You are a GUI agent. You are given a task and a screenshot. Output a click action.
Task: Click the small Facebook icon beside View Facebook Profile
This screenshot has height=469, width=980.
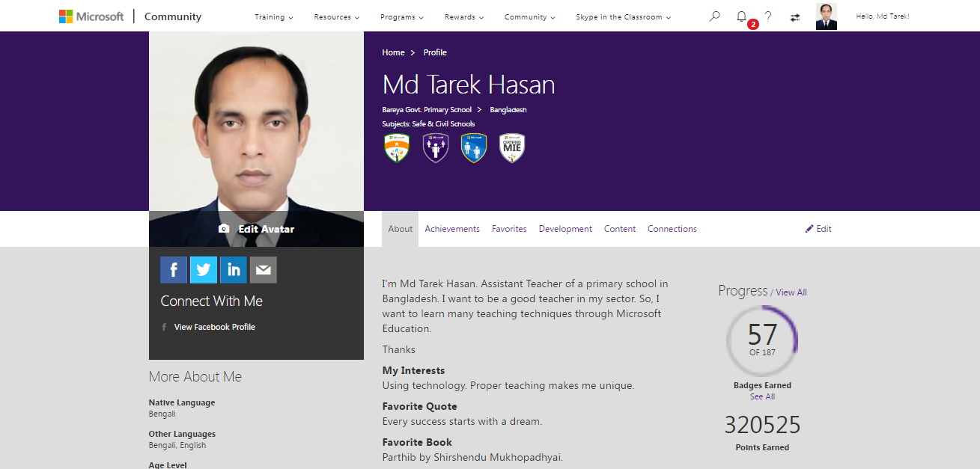click(164, 327)
